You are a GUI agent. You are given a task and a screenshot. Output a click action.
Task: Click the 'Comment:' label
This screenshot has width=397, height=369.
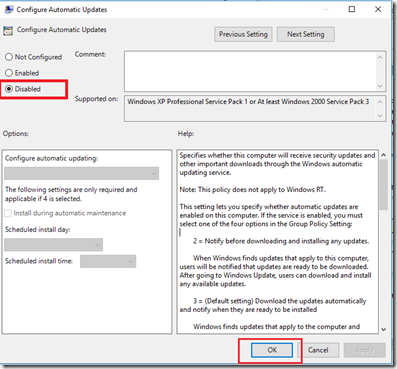[90, 54]
